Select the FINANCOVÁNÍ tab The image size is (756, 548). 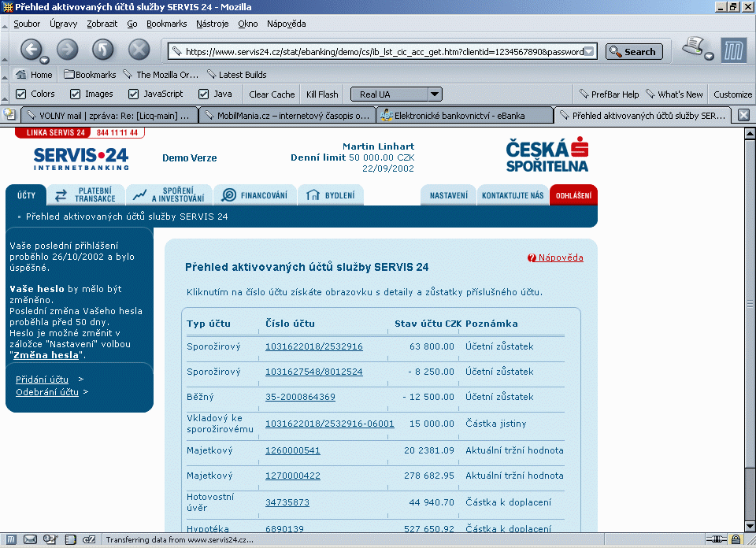[255, 194]
